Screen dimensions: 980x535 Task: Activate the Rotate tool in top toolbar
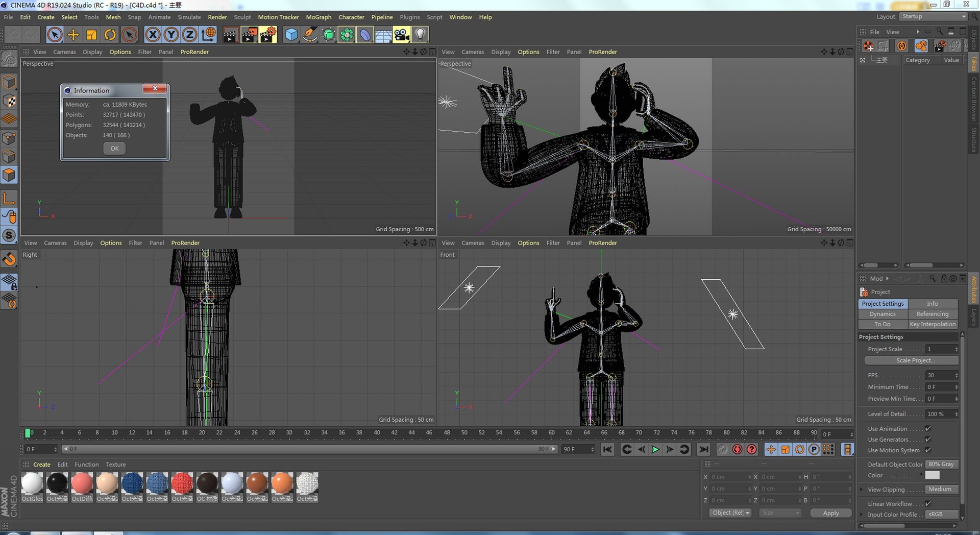110,35
